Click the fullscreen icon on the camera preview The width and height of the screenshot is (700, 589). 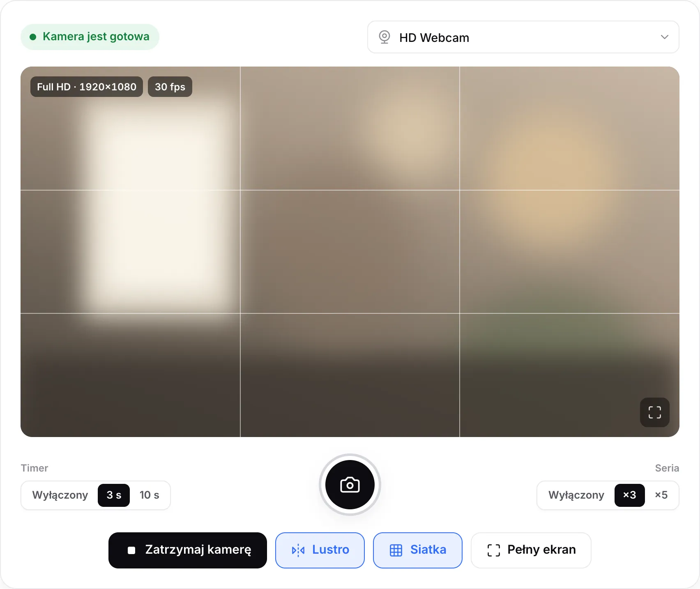click(x=654, y=412)
